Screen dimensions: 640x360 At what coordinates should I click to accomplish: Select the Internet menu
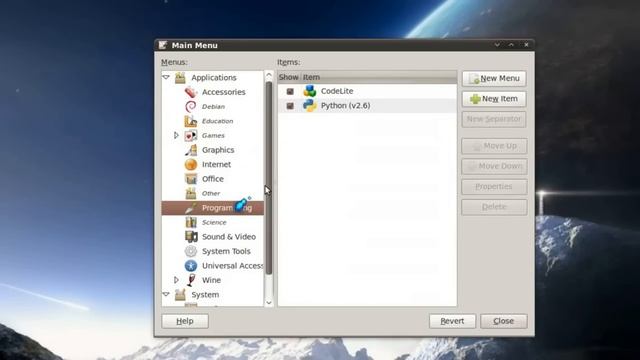pyautogui.click(x=216, y=164)
